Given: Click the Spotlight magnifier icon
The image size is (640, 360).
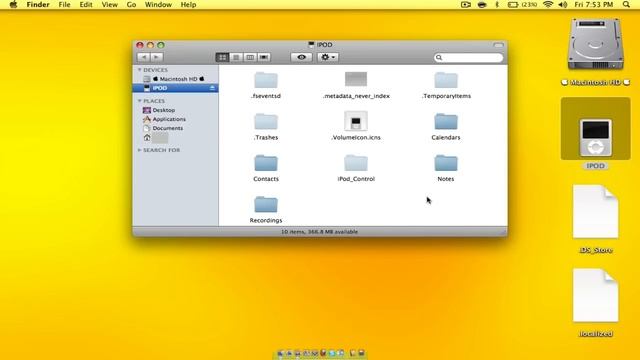Looking at the screenshot, I should point(626,4).
